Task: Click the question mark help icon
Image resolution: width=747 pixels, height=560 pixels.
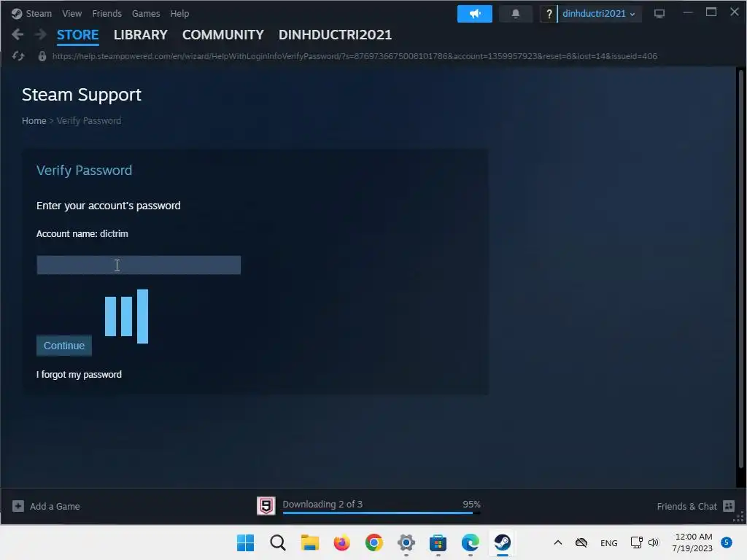Action: click(x=549, y=14)
